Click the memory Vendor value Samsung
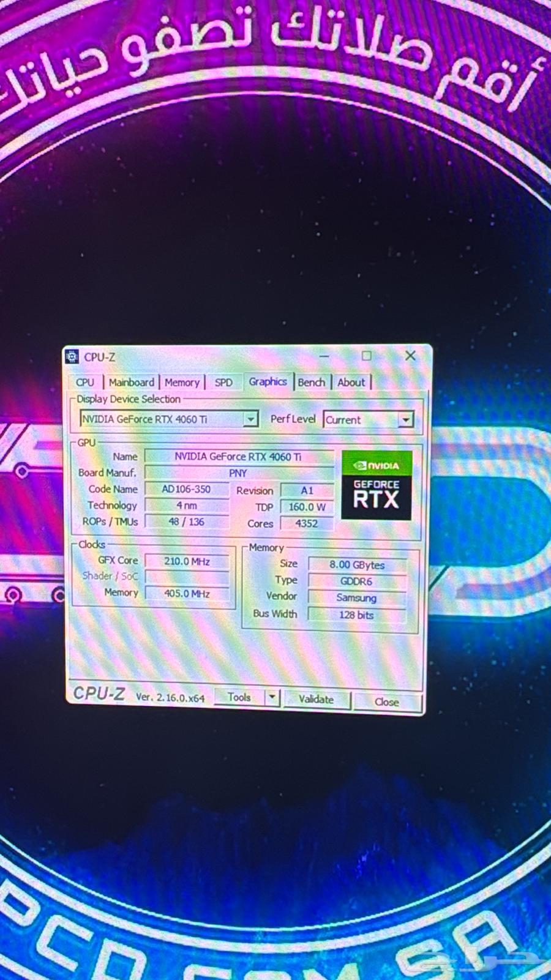 tap(357, 598)
